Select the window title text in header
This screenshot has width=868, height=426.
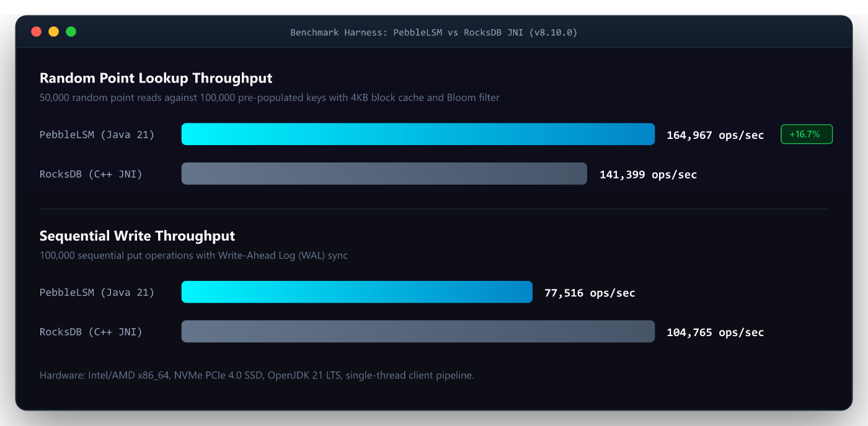(x=433, y=32)
